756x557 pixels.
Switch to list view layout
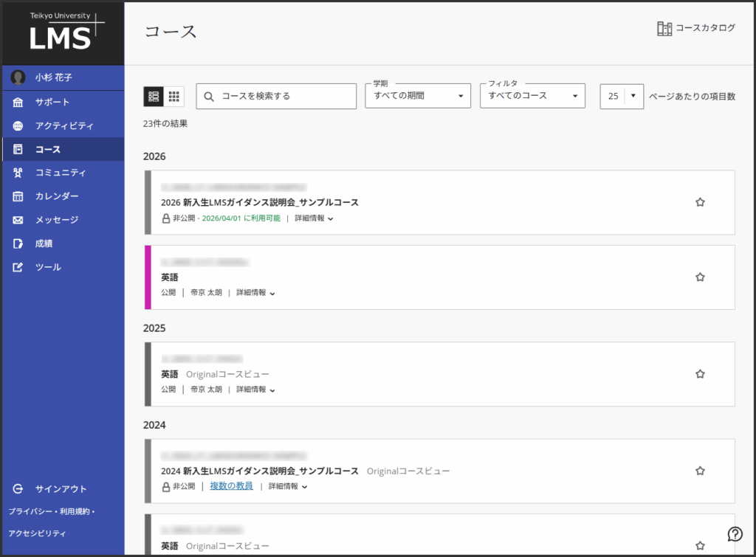(154, 96)
